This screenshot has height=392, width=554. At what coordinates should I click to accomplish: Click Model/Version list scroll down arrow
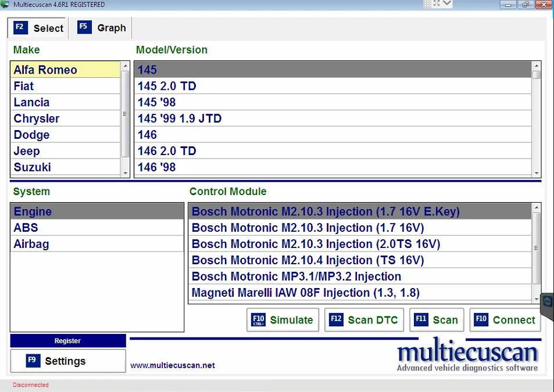pos(537,173)
